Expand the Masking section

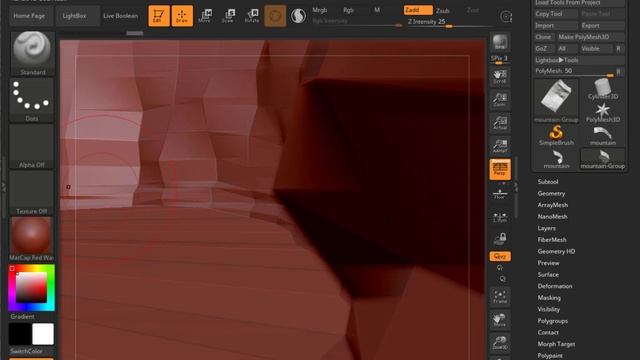point(549,298)
